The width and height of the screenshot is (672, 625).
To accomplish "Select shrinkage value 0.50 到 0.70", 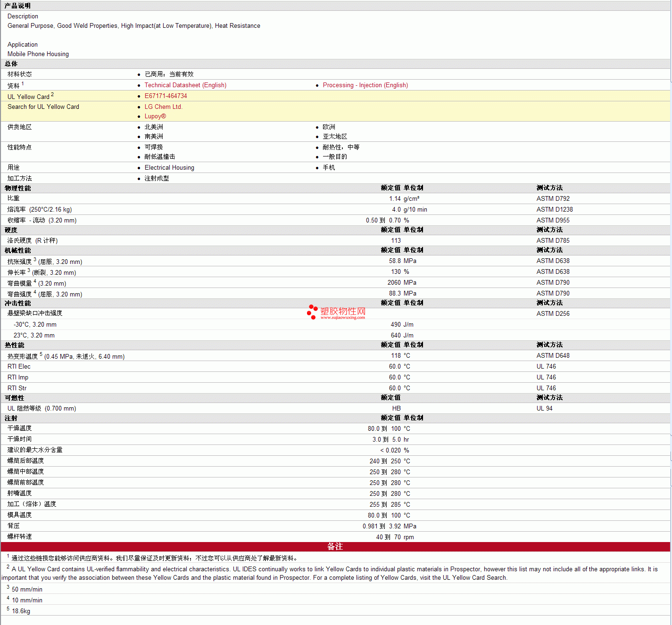I will (x=383, y=221).
